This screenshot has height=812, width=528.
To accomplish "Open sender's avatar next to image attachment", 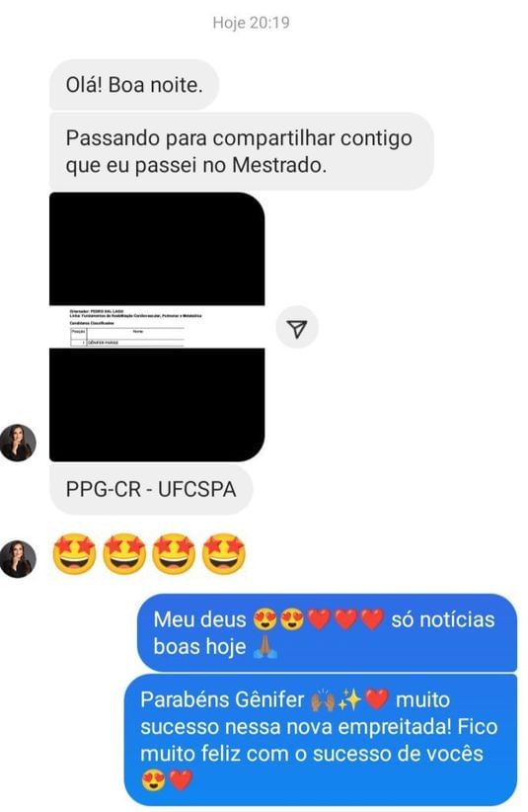I will click(18, 443).
